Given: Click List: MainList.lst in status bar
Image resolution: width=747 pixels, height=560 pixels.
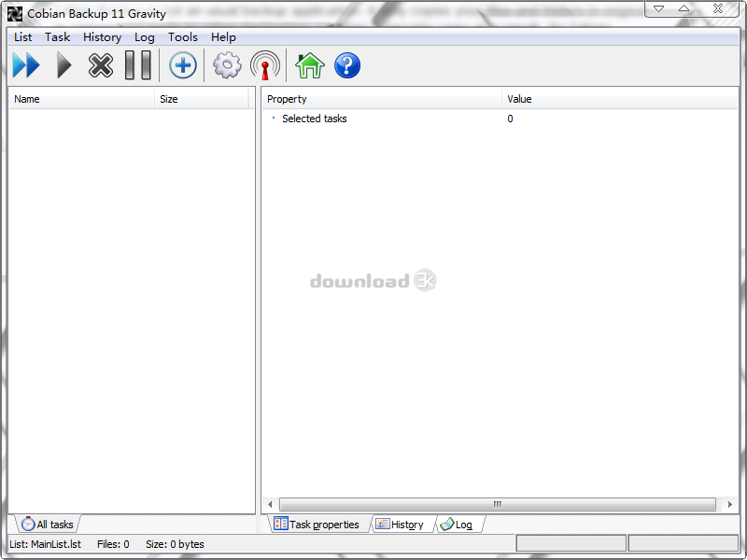Looking at the screenshot, I should coord(45,544).
